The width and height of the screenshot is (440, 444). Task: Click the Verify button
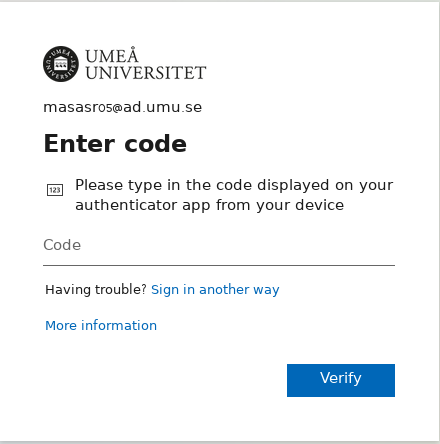click(x=341, y=380)
